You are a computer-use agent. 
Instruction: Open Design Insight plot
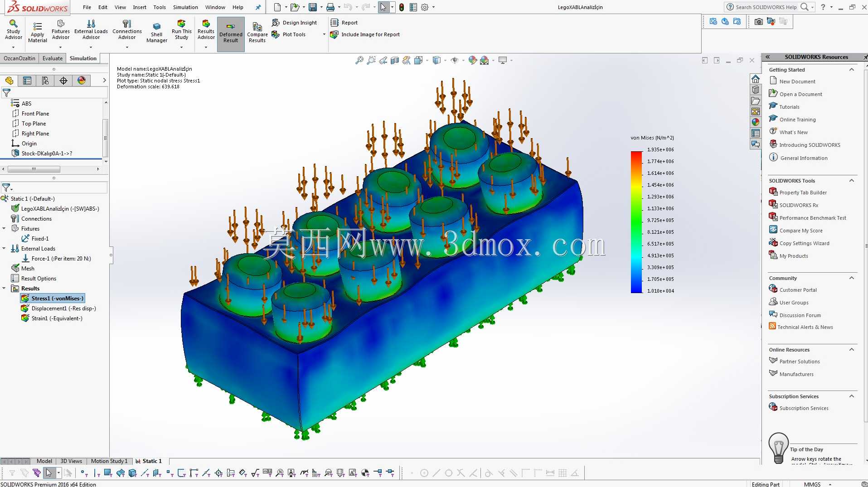[294, 23]
